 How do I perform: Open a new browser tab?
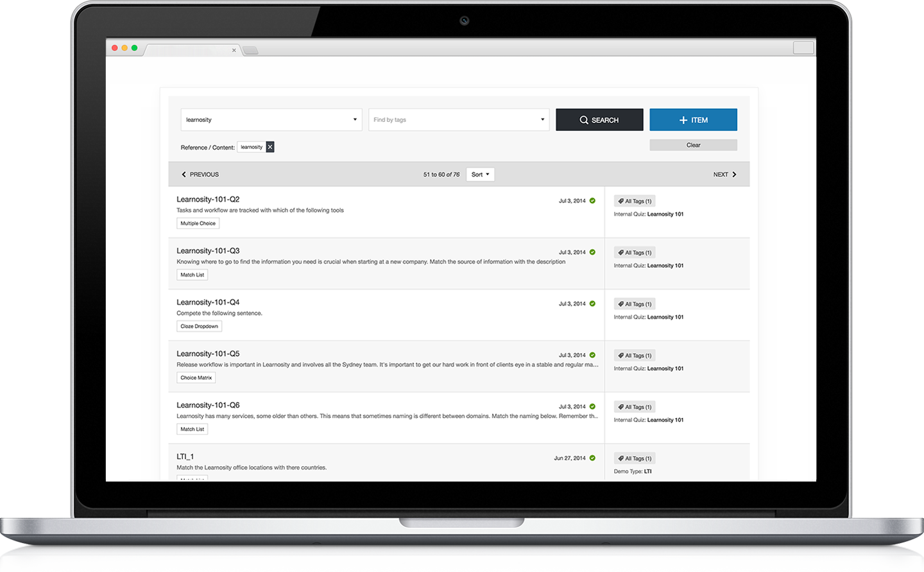coord(250,50)
